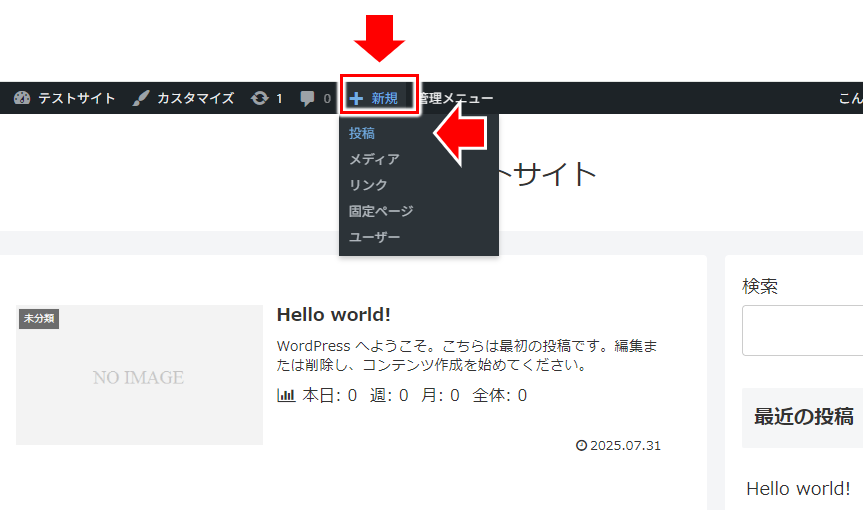The width and height of the screenshot is (863, 517).
Task: Click the comments bubble icon
Action: [307, 98]
